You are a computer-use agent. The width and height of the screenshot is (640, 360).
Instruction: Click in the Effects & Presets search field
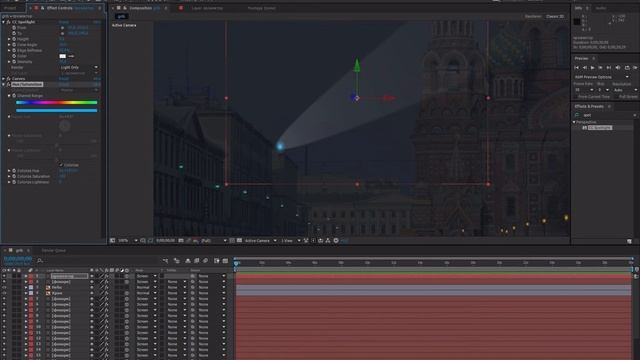608,115
